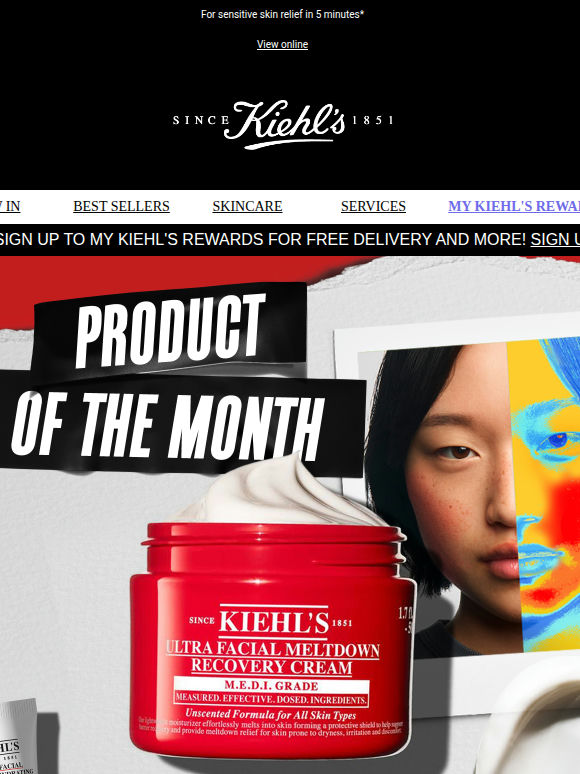Open the My Kiehl's Rewards link

(514, 206)
